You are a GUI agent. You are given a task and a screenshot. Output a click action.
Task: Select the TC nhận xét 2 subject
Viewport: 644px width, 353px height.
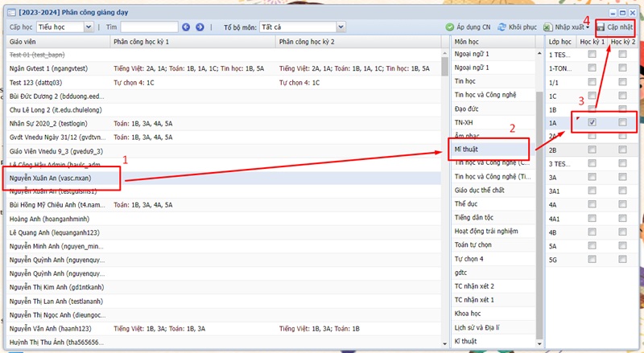pos(474,286)
